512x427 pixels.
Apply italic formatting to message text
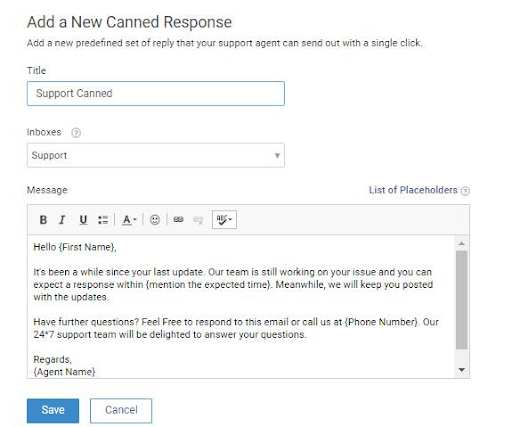pos(62,220)
